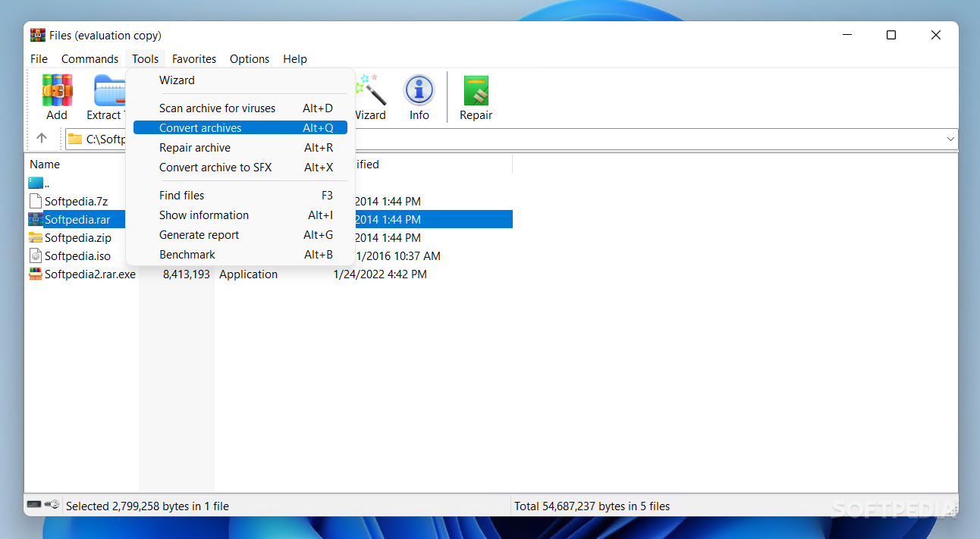Select the Softpedia.zip file name
This screenshot has width=980, height=539.
click(78, 237)
